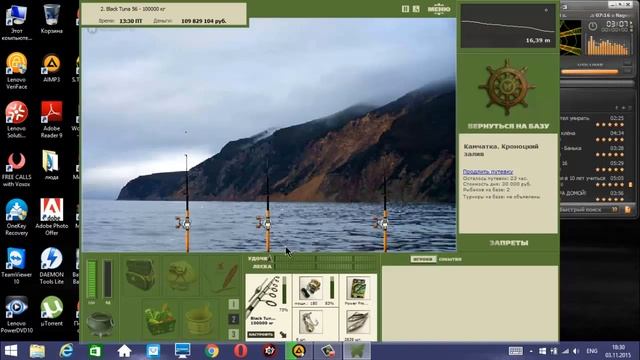
Task: Select the Power Pro line slot
Action: [x=358, y=290]
